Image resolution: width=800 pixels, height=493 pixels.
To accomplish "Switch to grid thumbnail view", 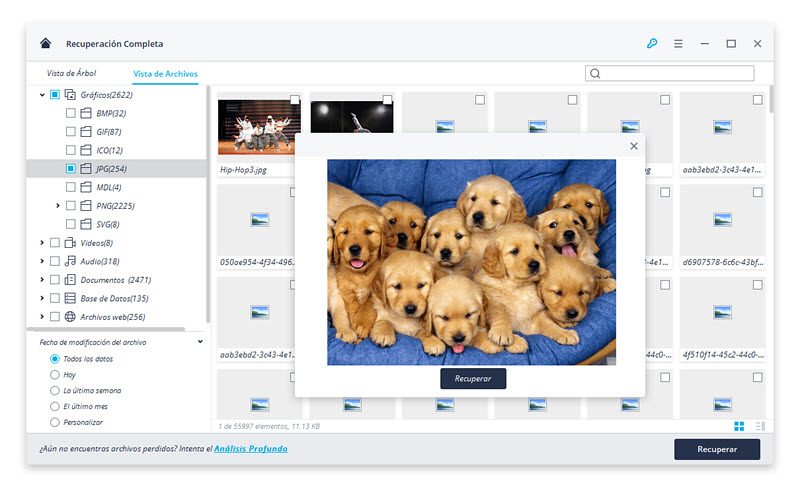I will pos(739,426).
